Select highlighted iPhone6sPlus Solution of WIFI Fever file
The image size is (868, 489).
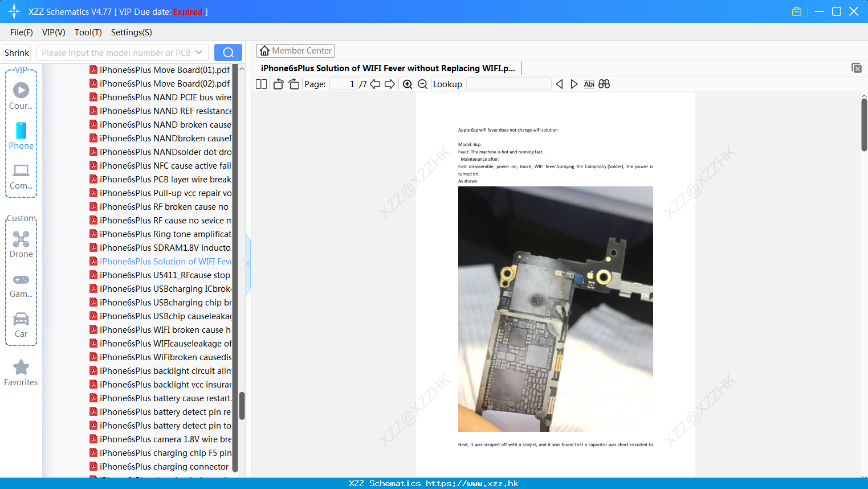coord(160,262)
